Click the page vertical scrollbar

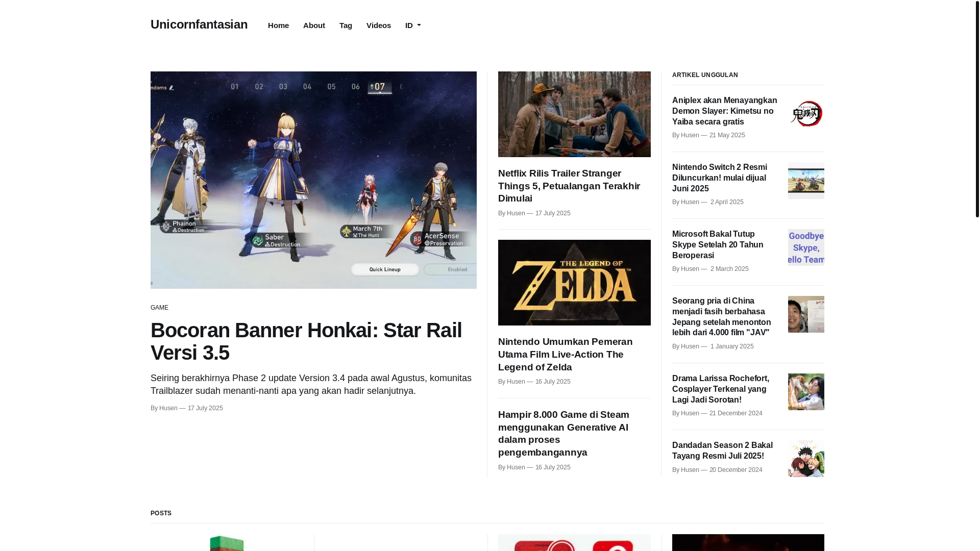click(x=977, y=110)
